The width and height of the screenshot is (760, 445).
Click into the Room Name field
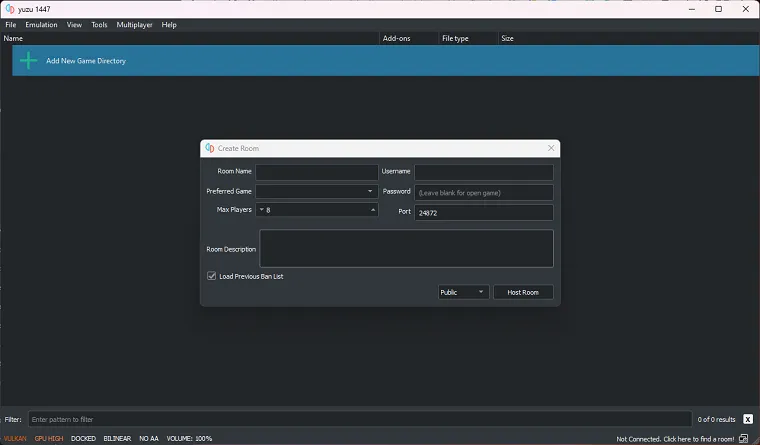click(316, 172)
